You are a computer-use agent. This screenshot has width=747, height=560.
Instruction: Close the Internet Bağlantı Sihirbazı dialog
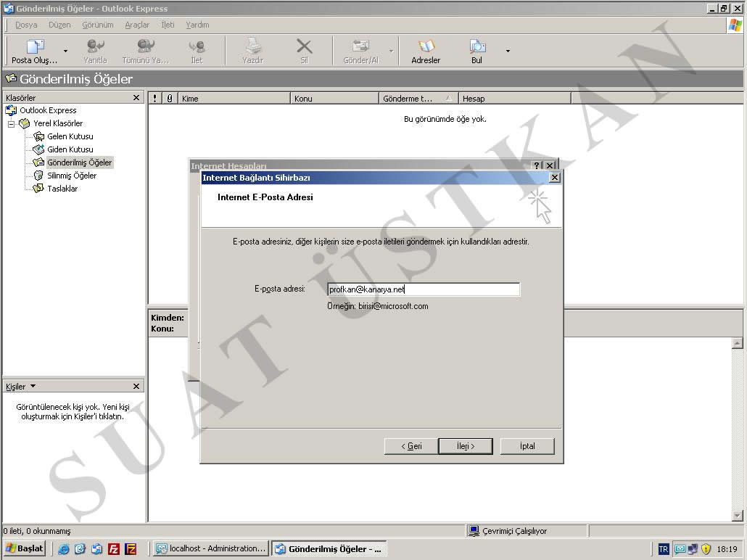click(555, 177)
